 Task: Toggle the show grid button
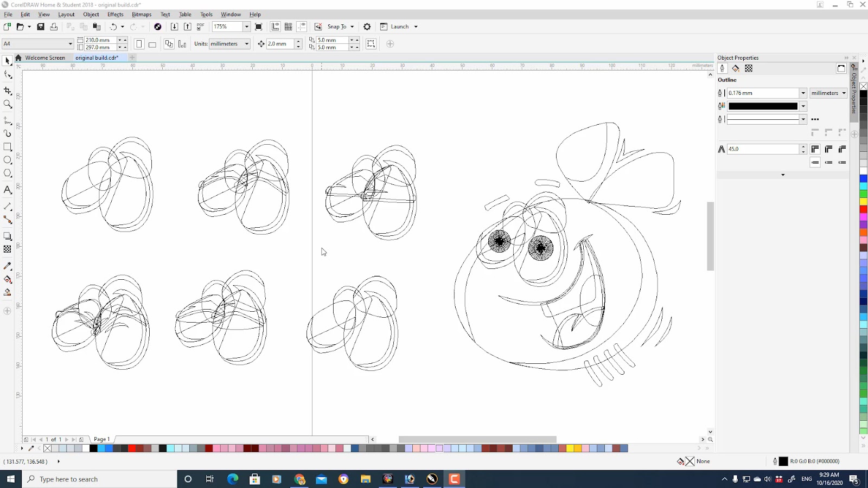289,27
